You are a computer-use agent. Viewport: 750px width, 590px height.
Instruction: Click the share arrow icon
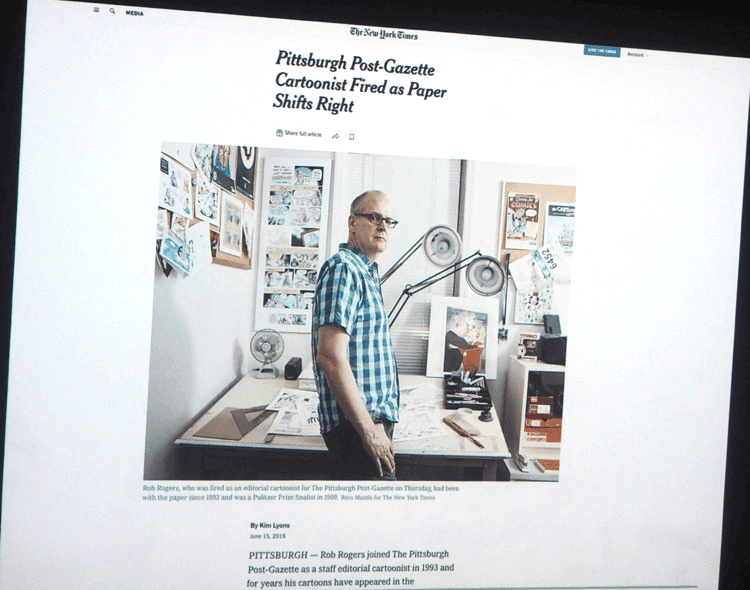pos(335,136)
